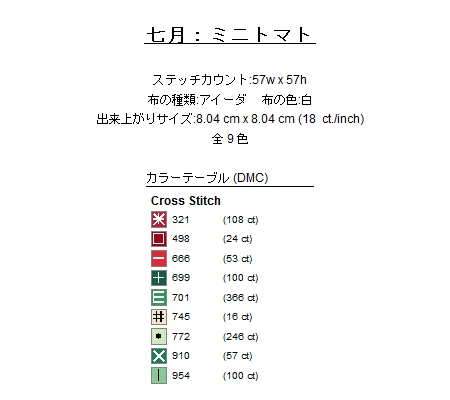The height and width of the screenshot is (400, 450).
Task: Click the DMC 701 green swatch icon
Action: click(159, 298)
